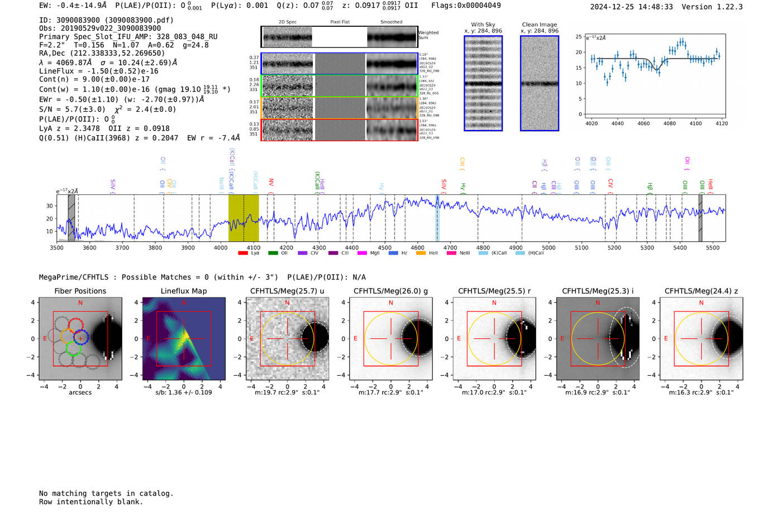Viewport: 782px width, 532px height.
Task: Click the LyA z = 2.3478 text
Action: tap(69, 128)
